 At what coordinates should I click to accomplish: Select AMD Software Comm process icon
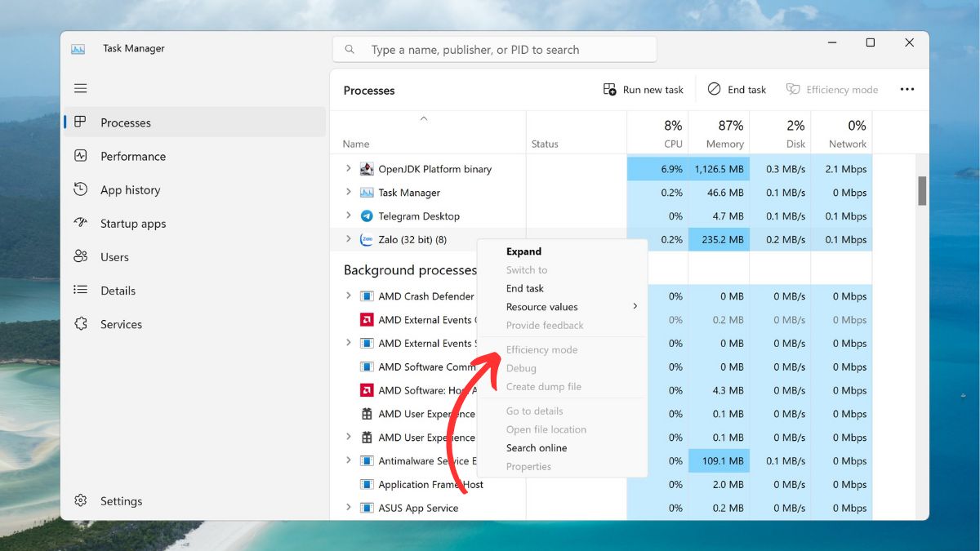coord(367,367)
